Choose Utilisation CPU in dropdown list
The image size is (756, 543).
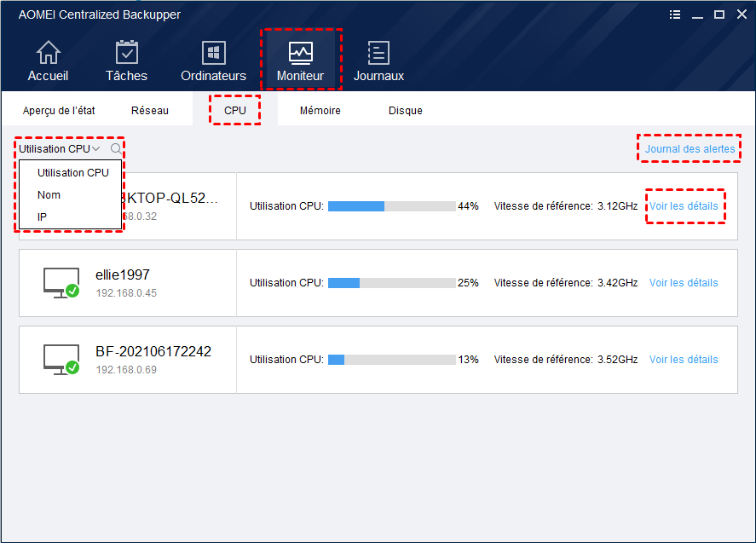click(72, 173)
